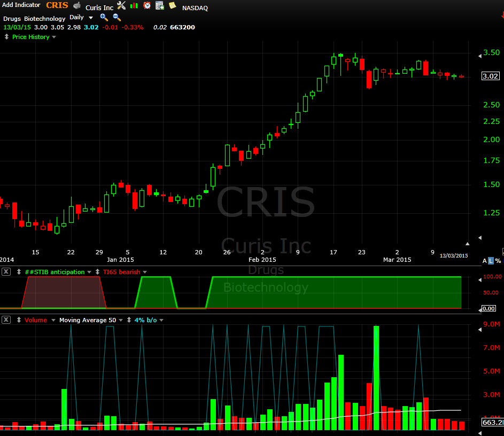Screen dimensions: 504x436
Task: Select arithmetic scale A toggle
Action: (x=484, y=261)
